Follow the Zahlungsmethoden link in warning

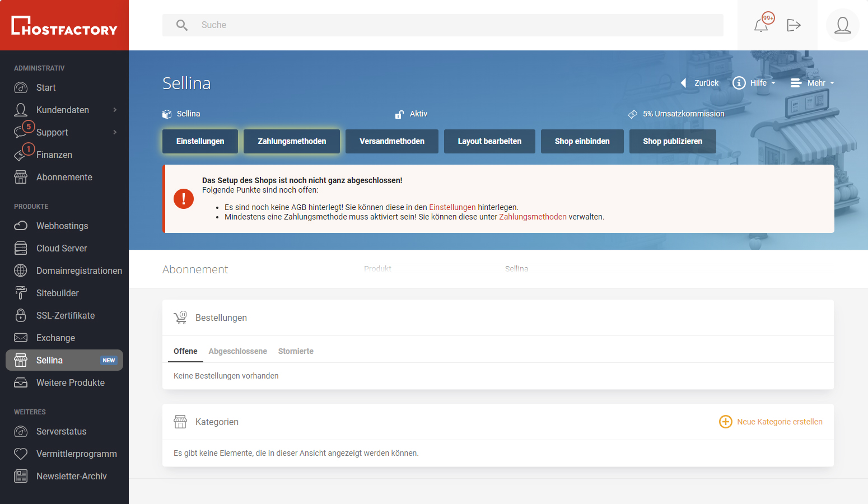[533, 217]
